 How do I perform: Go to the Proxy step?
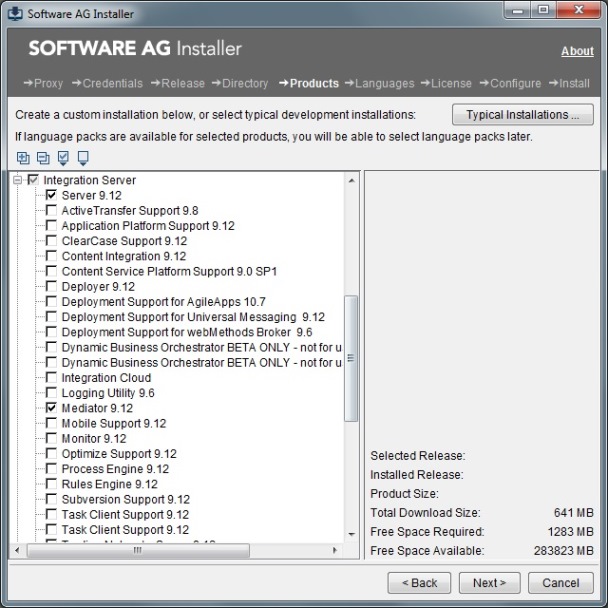coord(43,83)
